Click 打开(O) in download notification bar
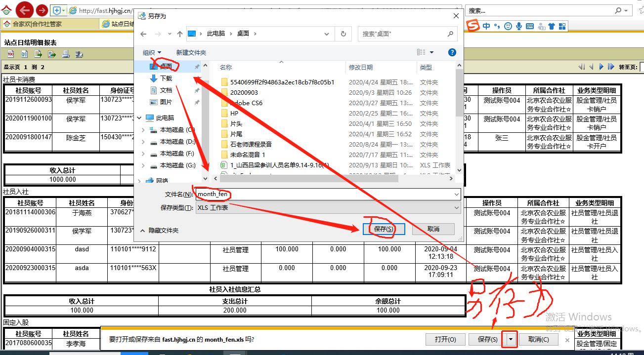Screen dimensions: 644x355 445,339
